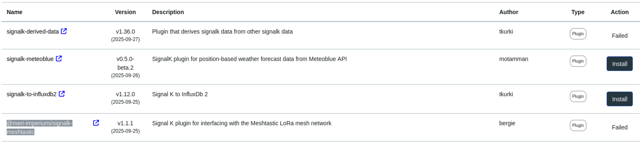Click Plugin badge for the Meshtastic plugin
Screen dimensions: 644x142
tap(578, 126)
